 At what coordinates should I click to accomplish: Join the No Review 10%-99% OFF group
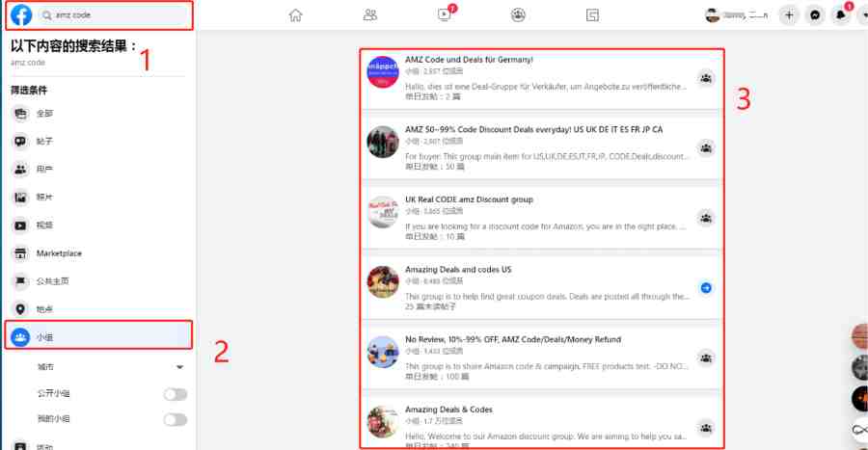click(706, 358)
